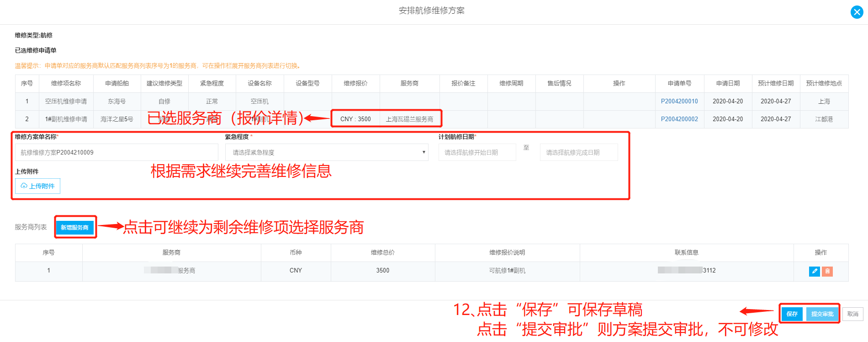868x342 pixels.
Task: Click the 上海瓦锡兰服务商 cell
Action: pos(409,119)
